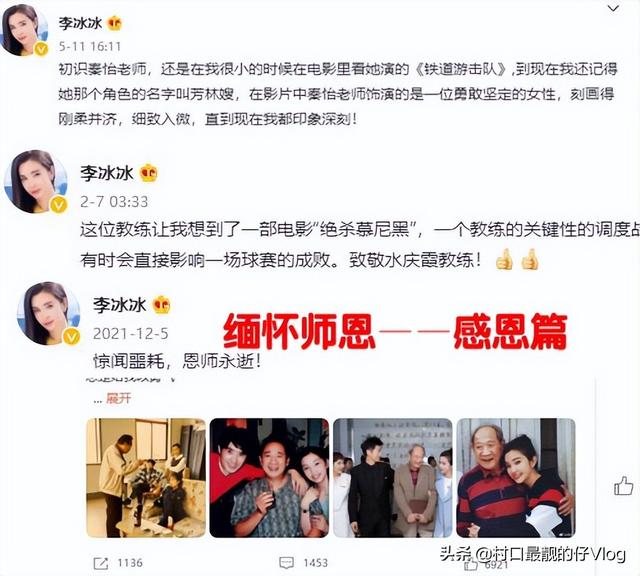Click the repost icon next to 1136

pos(101,564)
